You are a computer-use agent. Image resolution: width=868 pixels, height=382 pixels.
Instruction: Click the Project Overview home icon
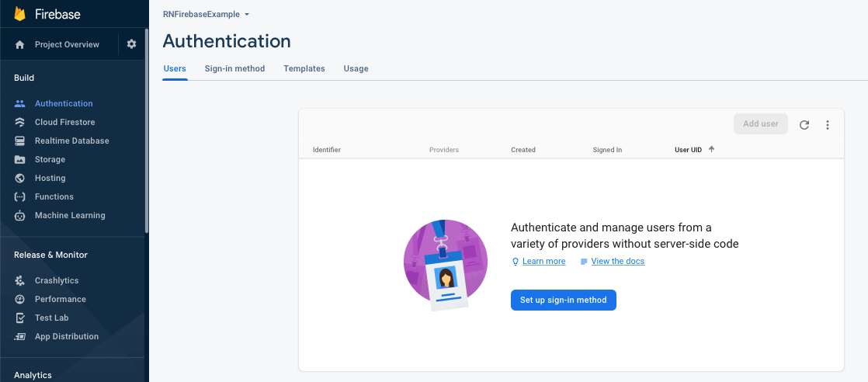click(x=20, y=45)
